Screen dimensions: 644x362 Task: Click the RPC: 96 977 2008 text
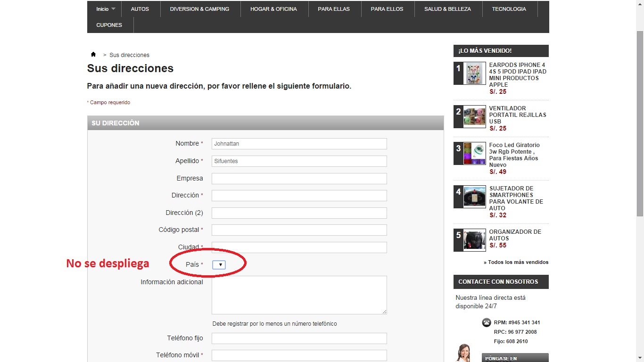pyautogui.click(x=515, y=332)
